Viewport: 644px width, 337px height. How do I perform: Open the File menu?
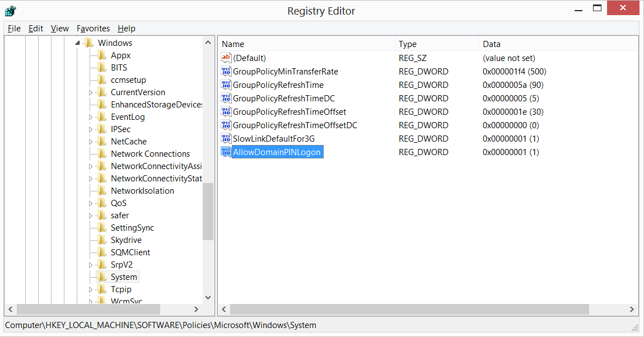point(14,29)
